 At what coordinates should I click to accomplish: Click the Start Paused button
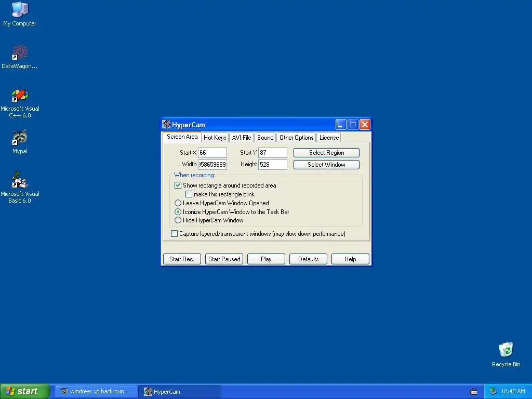(x=224, y=259)
